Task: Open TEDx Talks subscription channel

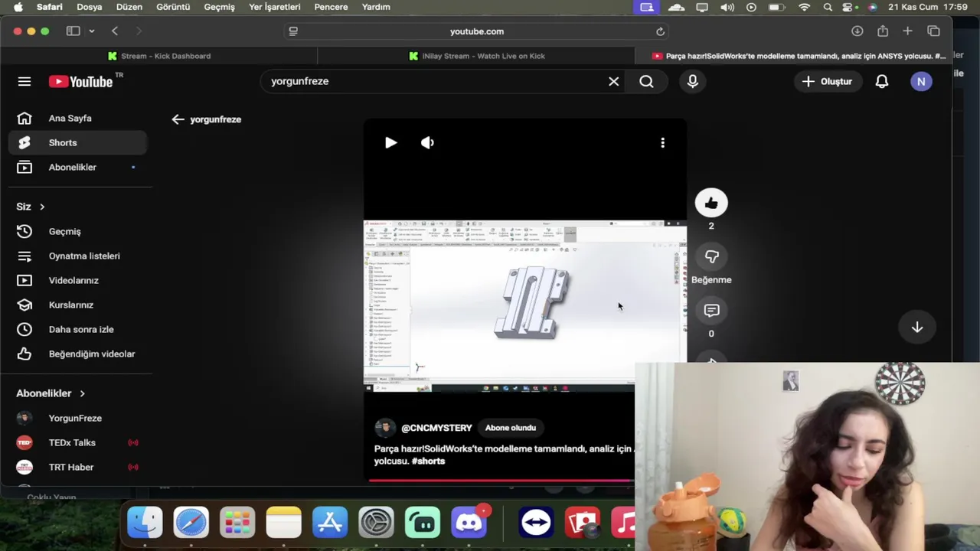Action: click(77, 442)
